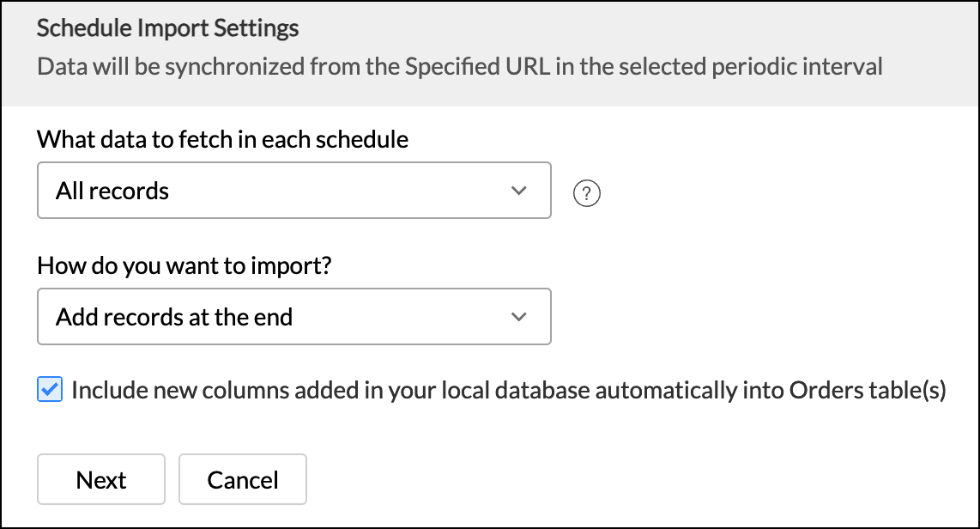The height and width of the screenshot is (529, 980).
Task: Uncheck the include new columns checkbox
Action: [x=50, y=389]
